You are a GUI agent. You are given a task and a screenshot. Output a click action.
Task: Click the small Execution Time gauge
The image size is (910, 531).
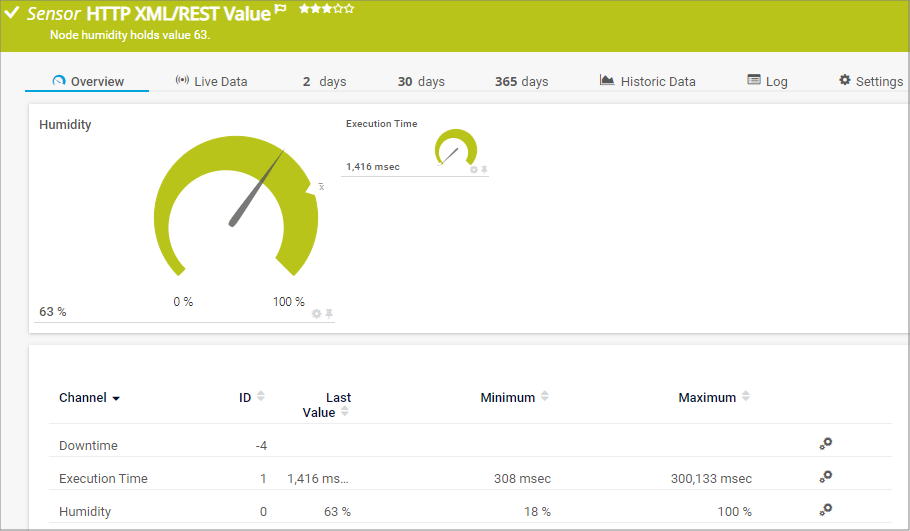point(456,149)
